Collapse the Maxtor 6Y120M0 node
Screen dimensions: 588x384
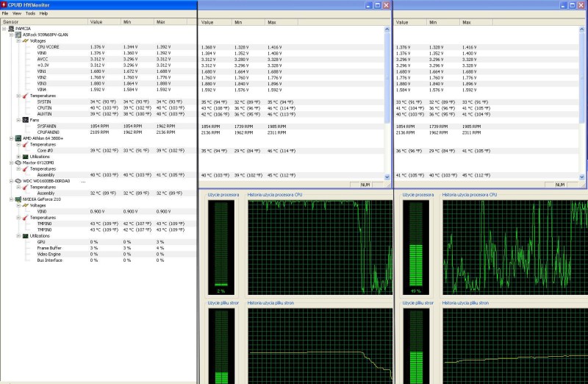click(11, 163)
